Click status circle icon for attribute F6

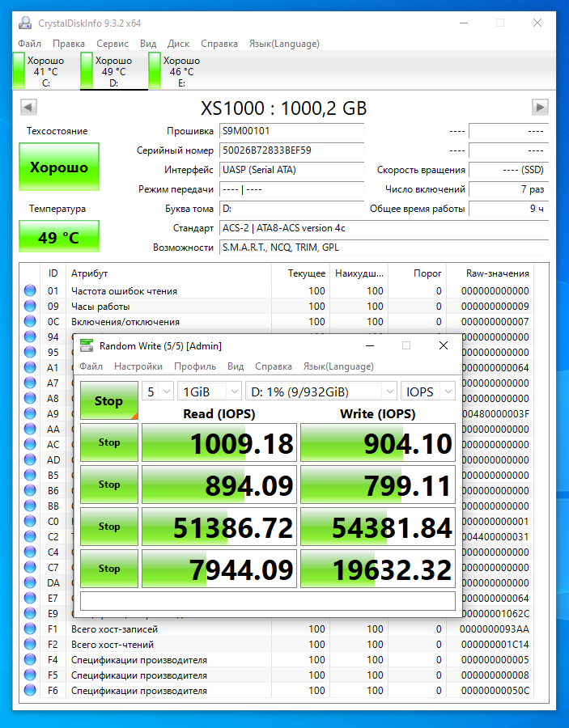tap(30, 691)
